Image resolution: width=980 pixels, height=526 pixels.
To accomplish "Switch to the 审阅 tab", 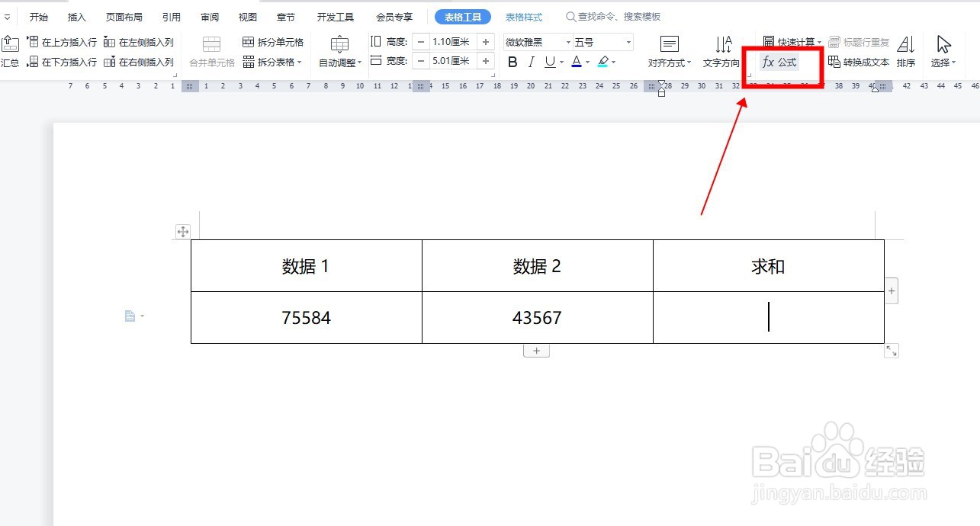I will coord(210,17).
